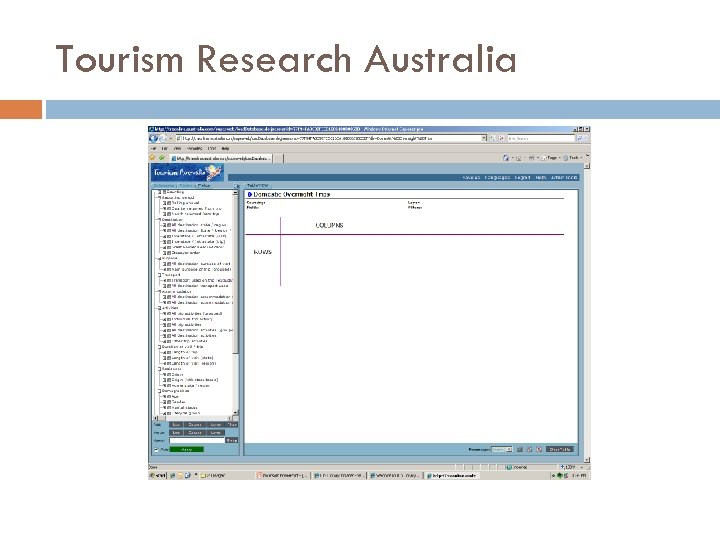
Task: Select the Marital status field in the tree
Action: point(185,407)
